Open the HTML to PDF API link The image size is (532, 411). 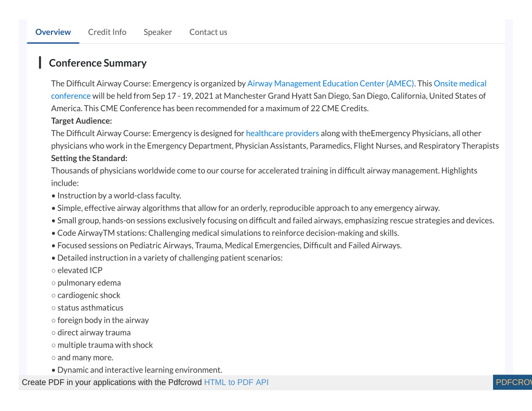(x=236, y=382)
